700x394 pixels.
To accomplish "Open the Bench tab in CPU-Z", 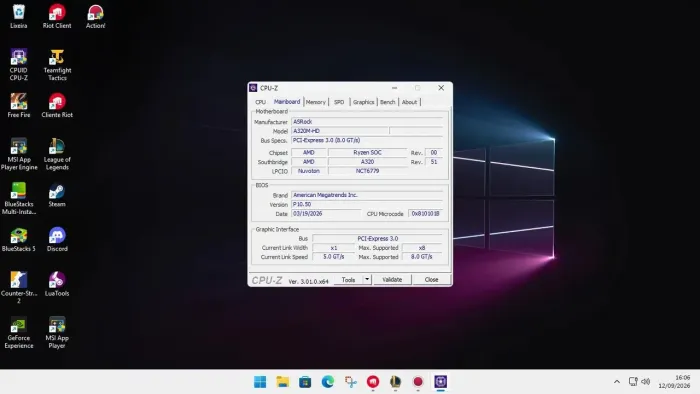I will point(388,102).
